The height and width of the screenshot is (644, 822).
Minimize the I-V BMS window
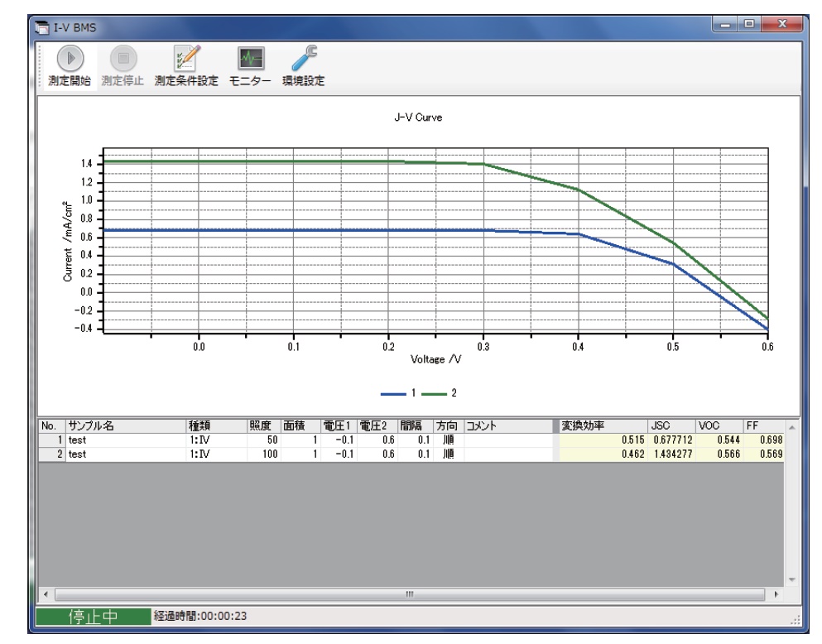pyautogui.click(x=725, y=24)
